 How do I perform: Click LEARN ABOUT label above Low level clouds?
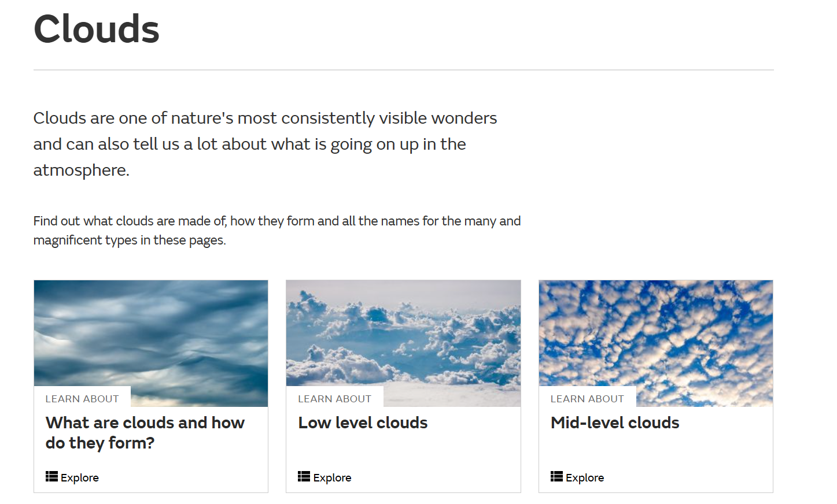tap(334, 399)
